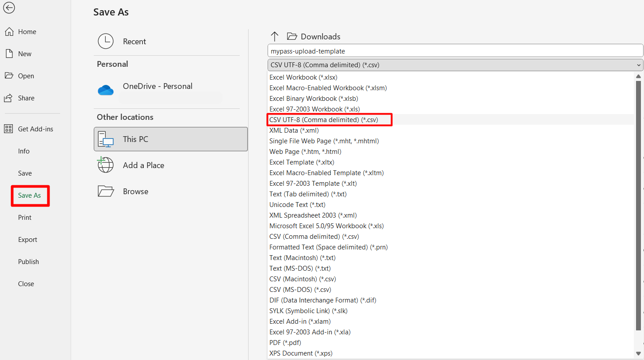Open the Home menu item
Image resolution: width=644 pixels, height=360 pixels.
27,32
